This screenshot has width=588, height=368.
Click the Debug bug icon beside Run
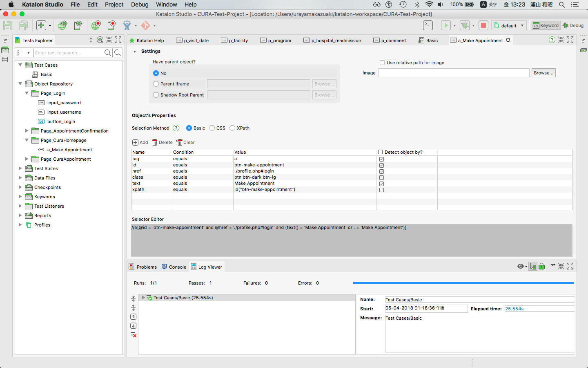[465, 25]
